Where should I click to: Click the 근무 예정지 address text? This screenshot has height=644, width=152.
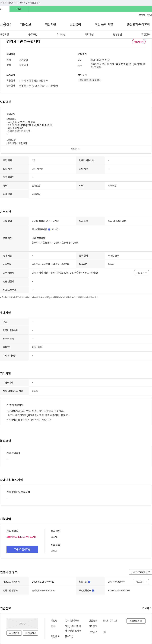(65, 273)
